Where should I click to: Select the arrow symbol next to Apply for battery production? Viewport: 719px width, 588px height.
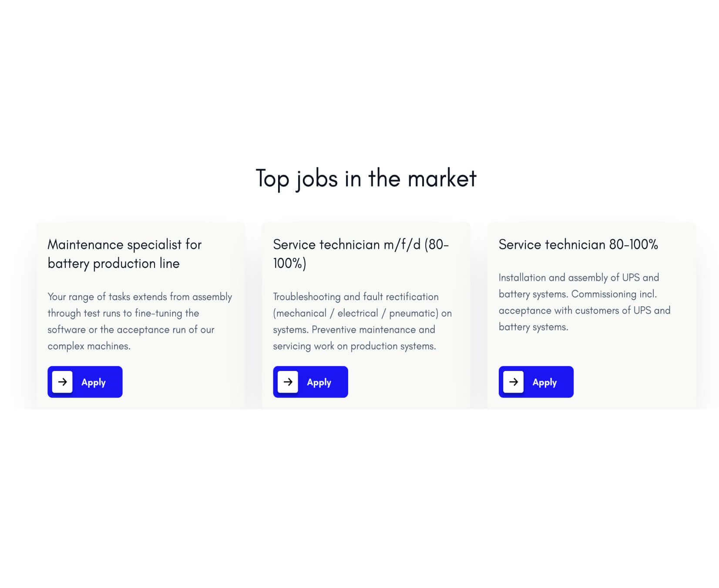pos(62,382)
